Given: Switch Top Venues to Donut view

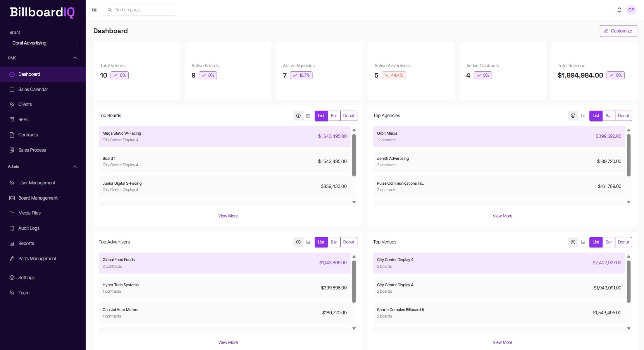Looking at the screenshot, I should 623,242.
